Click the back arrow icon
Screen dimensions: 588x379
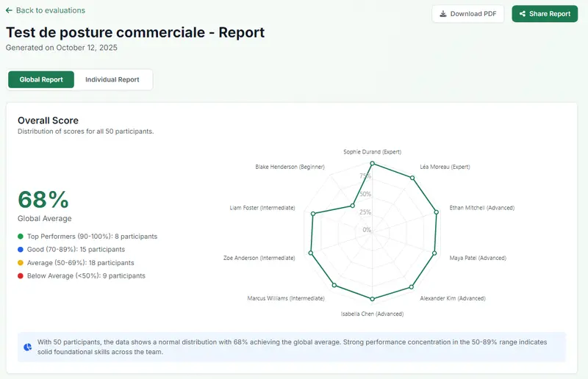coord(10,11)
